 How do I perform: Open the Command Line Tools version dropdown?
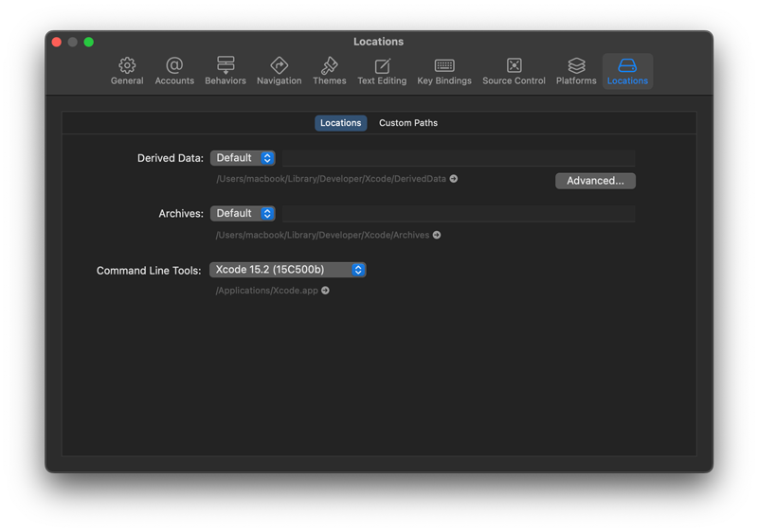click(288, 270)
